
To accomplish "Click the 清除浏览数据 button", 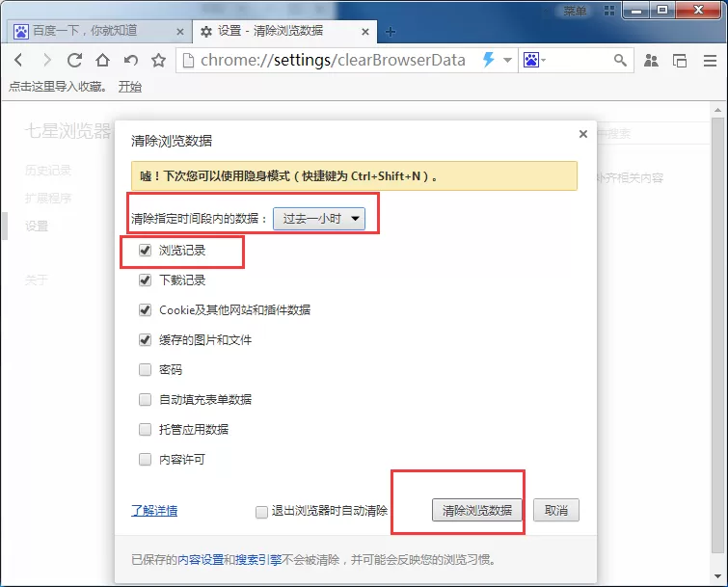I will coord(477,511).
